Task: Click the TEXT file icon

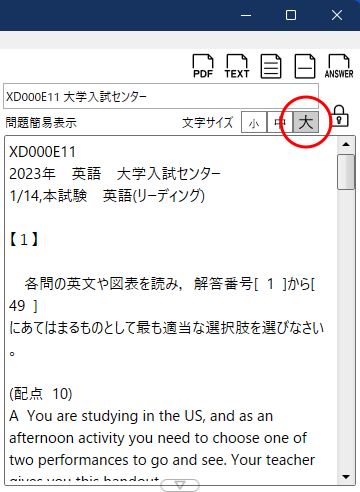Action: pyautogui.click(x=237, y=66)
